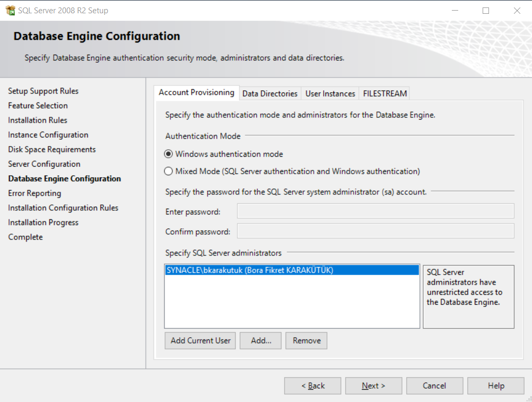Click Disk Space Requirements step

[52, 149]
